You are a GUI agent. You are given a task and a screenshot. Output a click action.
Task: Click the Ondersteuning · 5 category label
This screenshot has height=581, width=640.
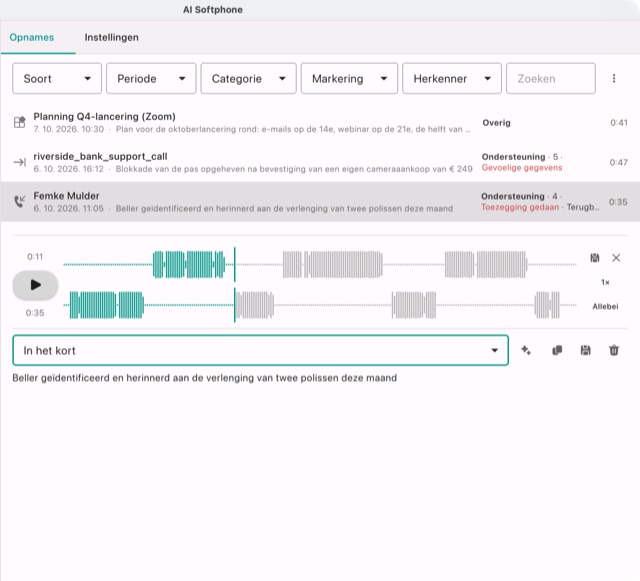pos(520,157)
